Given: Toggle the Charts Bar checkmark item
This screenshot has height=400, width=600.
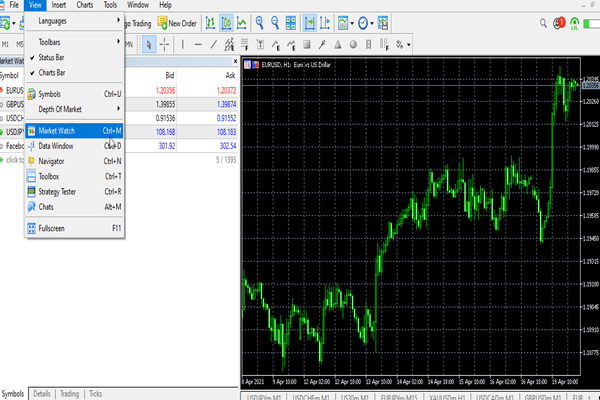Looking at the screenshot, I should (58, 73).
